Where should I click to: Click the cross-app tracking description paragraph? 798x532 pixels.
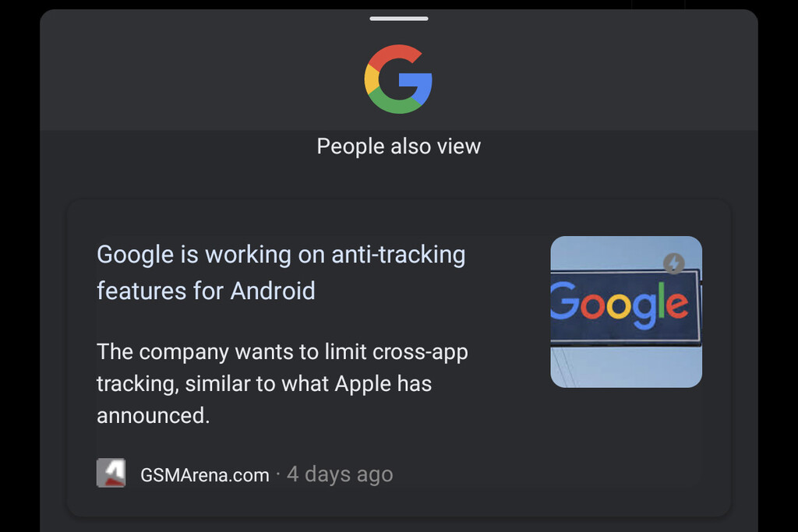pyautogui.click(x=282, y=383)
